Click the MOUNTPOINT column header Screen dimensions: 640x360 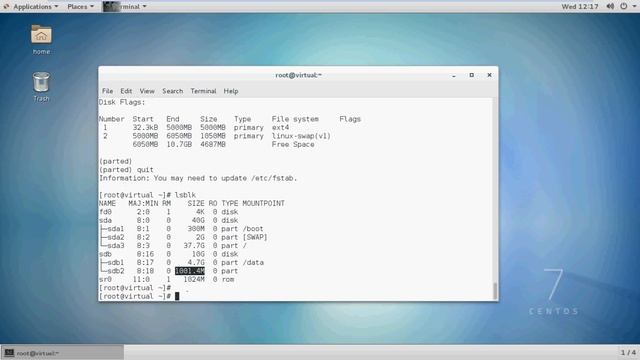[263, 203]
